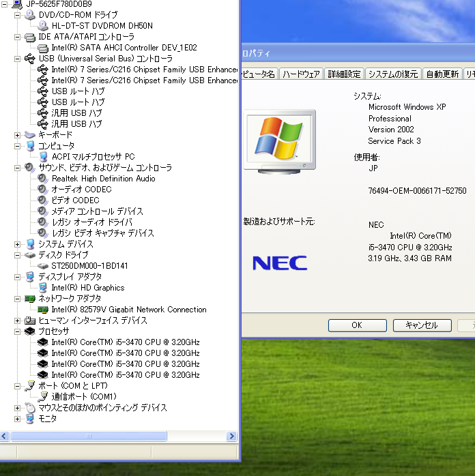This screenshot has height=476, width=475.
Task: Click the DVD/CD-ROM drive category icon
Action: pyautogui.click(x=30, y=15)
